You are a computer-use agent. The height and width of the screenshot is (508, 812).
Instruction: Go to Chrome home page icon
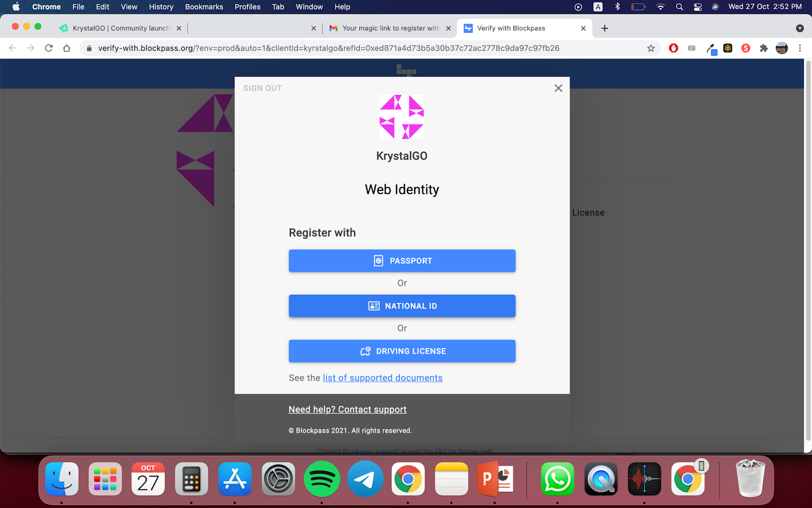click(66, 48)
